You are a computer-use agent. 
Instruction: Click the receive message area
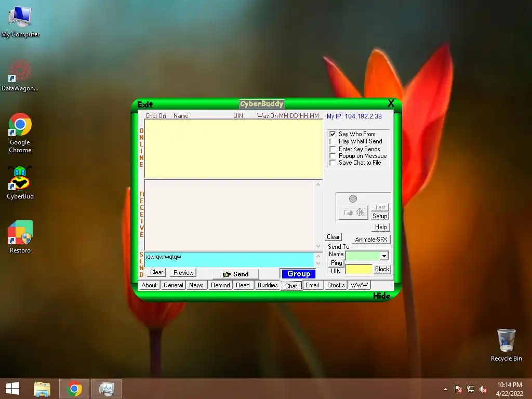pos(230,215)
